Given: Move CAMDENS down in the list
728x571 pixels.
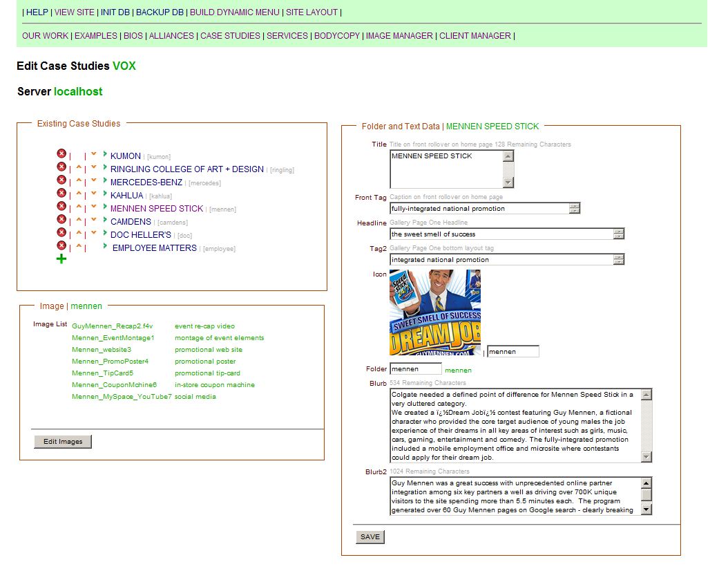Looking at the screenshot, I should tap(94, 219).
